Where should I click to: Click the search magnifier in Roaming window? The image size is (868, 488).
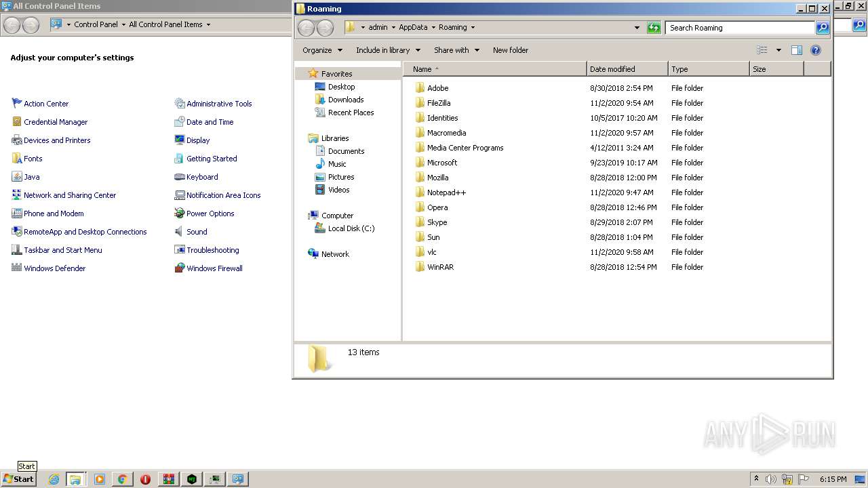pyautogui.click(x=823, y=28)
